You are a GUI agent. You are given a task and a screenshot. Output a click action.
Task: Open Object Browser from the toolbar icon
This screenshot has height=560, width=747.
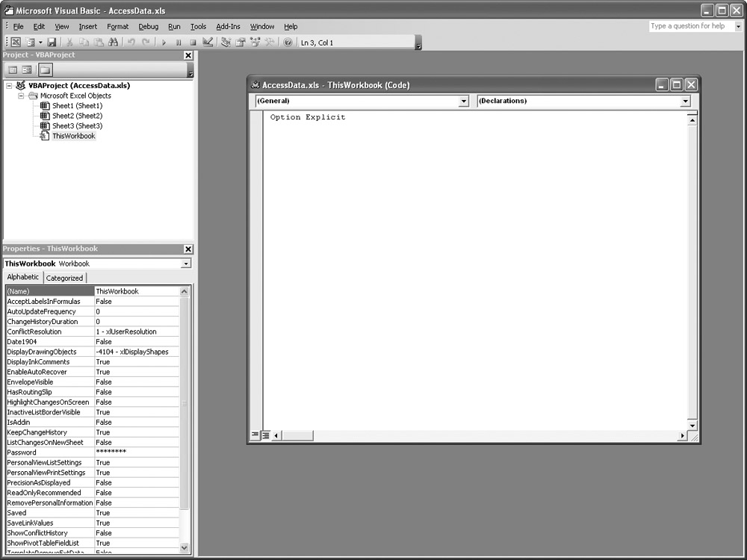click(x=255, y=43)
